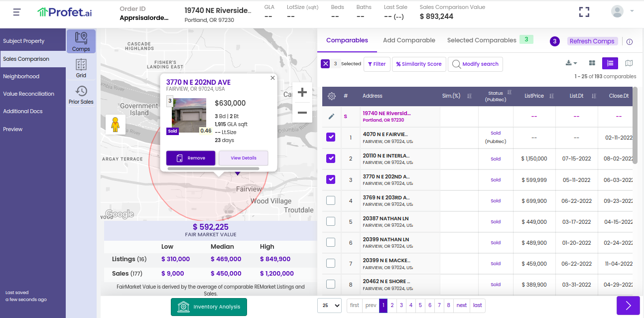Screen dimensions: 644x318
Task: Check comparable 3769 N E 203RD
Action: coord(331,200)
